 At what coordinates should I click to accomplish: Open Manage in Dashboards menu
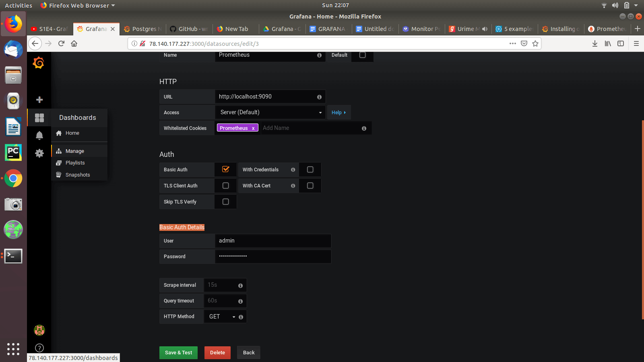79,151
